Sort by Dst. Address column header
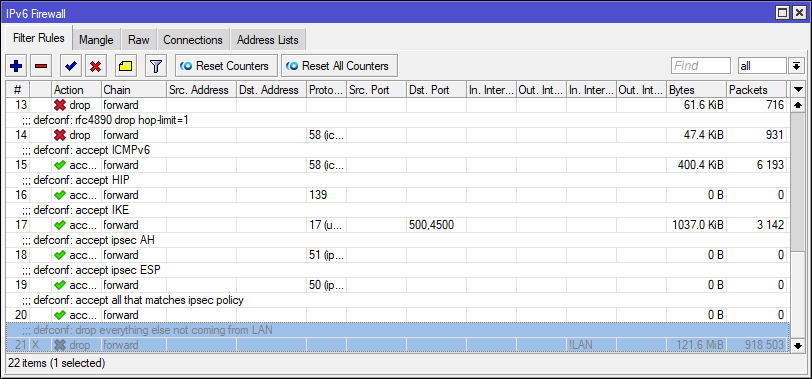The height and width of the screenshot is (379, 812). click(271, 90)
